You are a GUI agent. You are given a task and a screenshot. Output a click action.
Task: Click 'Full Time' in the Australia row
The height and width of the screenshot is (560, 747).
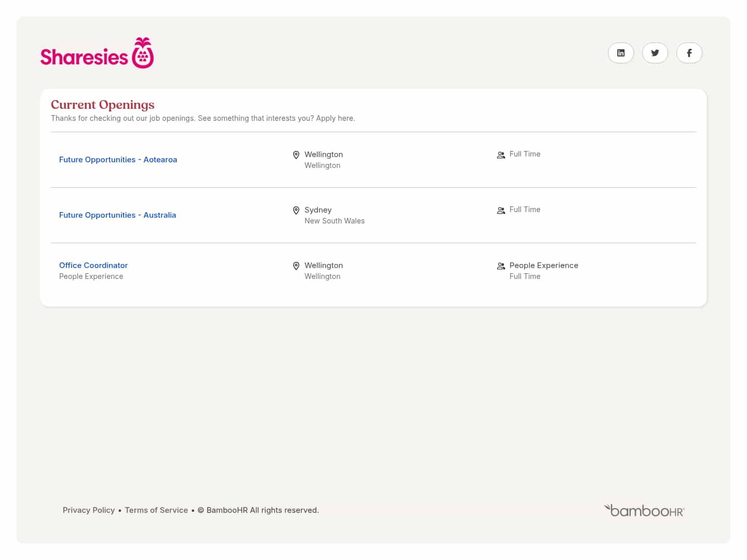[525, 209]
